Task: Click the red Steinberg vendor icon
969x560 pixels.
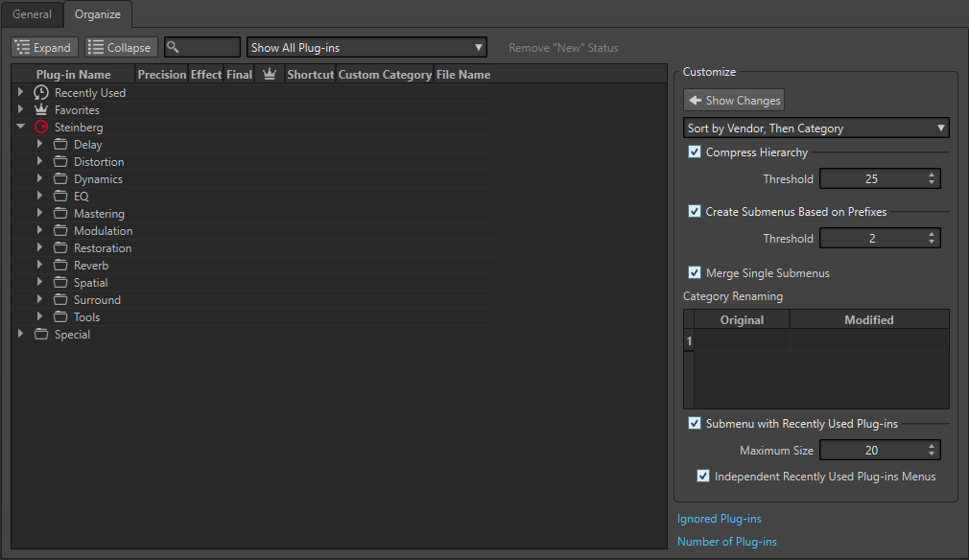Action: tap(41, 128)
